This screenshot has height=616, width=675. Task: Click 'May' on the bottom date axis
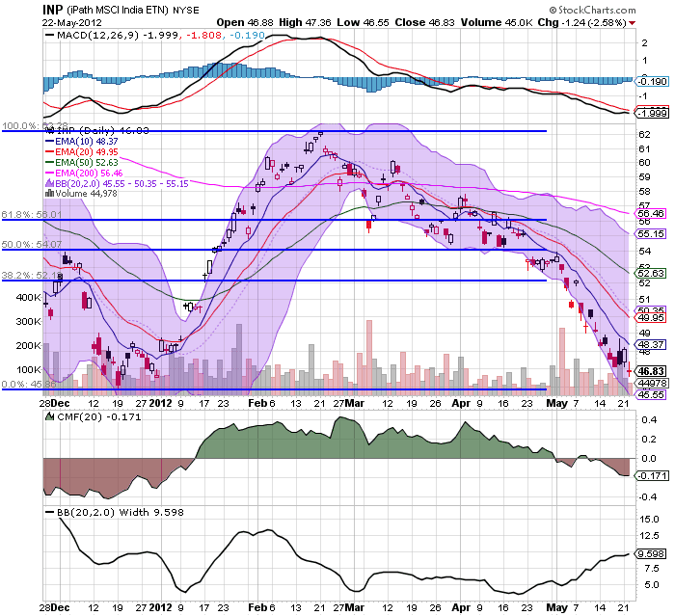point(556,608)
